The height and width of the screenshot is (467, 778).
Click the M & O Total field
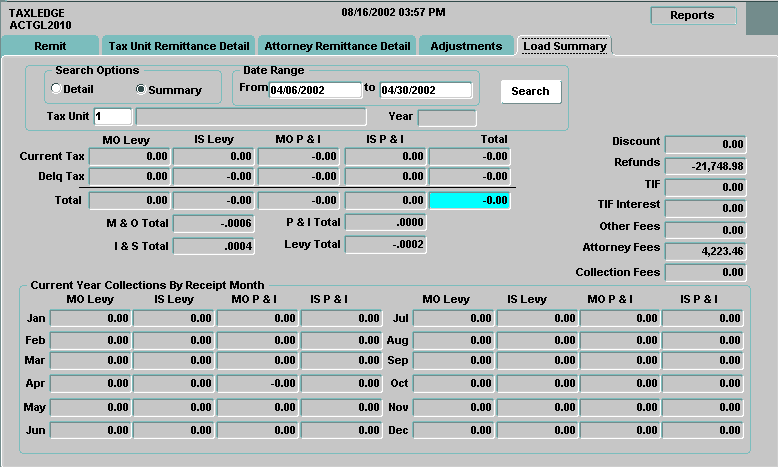(213, 223)
